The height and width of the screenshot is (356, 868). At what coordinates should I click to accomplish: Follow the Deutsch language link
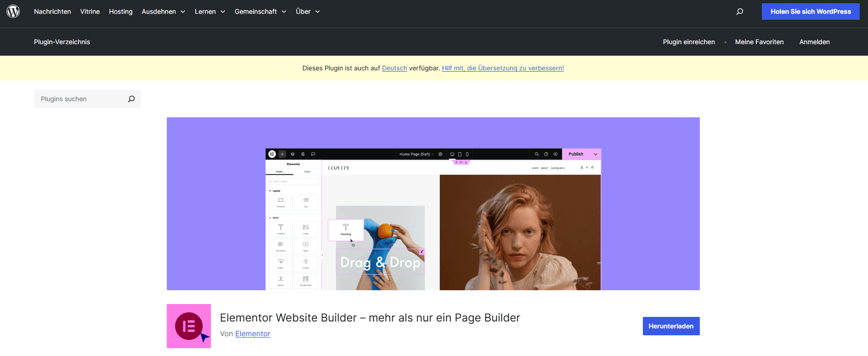click(x=394, y=68)
